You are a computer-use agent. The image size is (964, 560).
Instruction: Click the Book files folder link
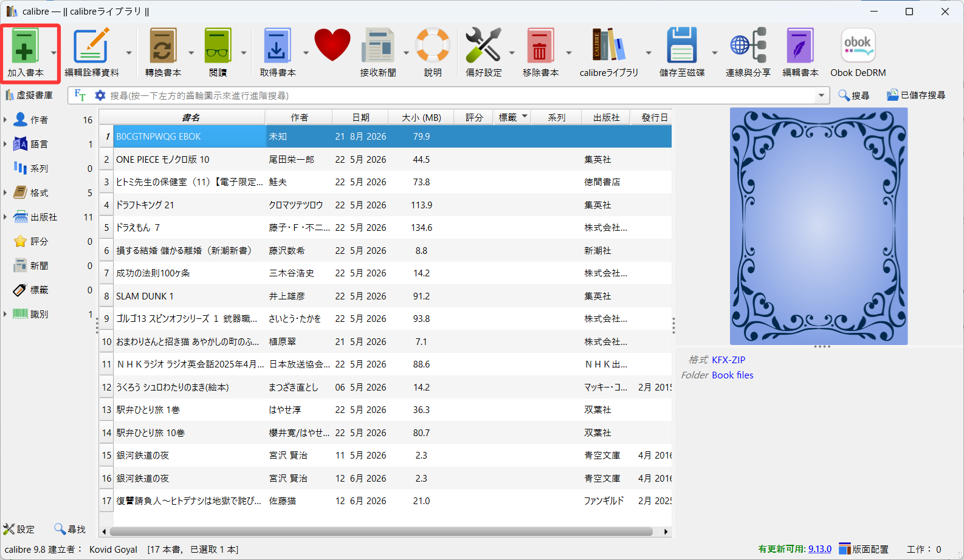point(732,375)
